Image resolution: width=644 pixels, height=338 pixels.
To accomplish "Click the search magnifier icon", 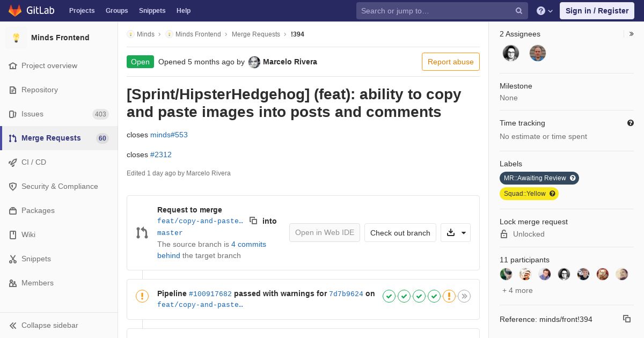I will 519,11.
